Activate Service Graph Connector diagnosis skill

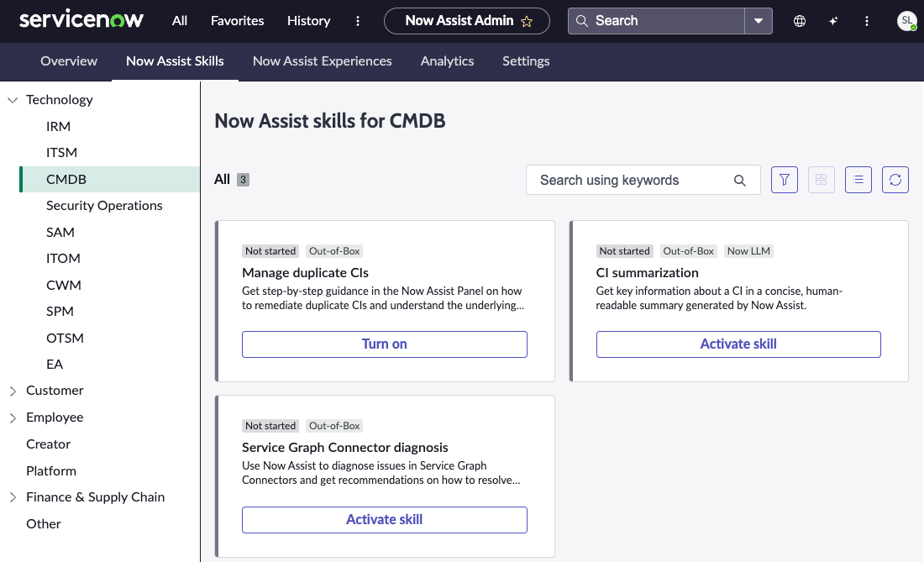[x=384, y=520]
